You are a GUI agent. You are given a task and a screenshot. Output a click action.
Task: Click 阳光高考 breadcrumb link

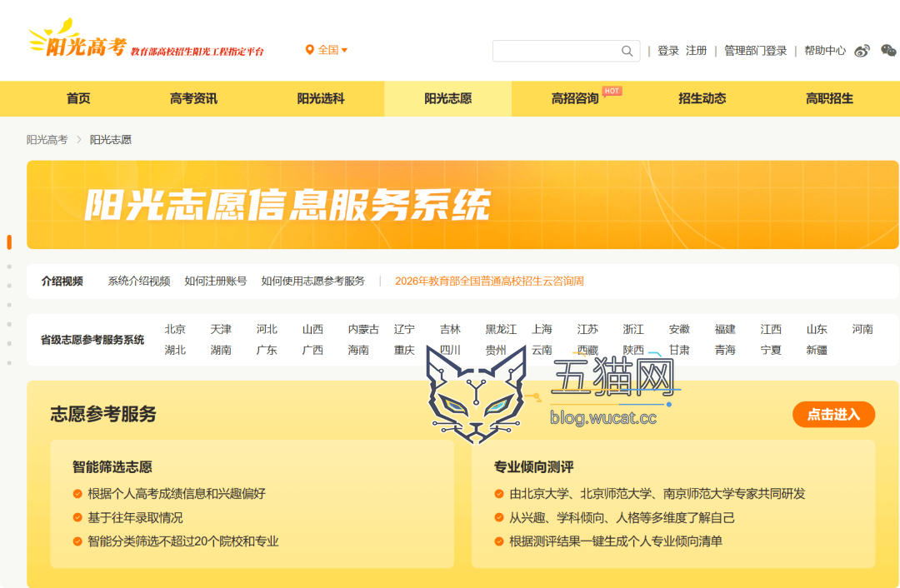tap(47, 140)
